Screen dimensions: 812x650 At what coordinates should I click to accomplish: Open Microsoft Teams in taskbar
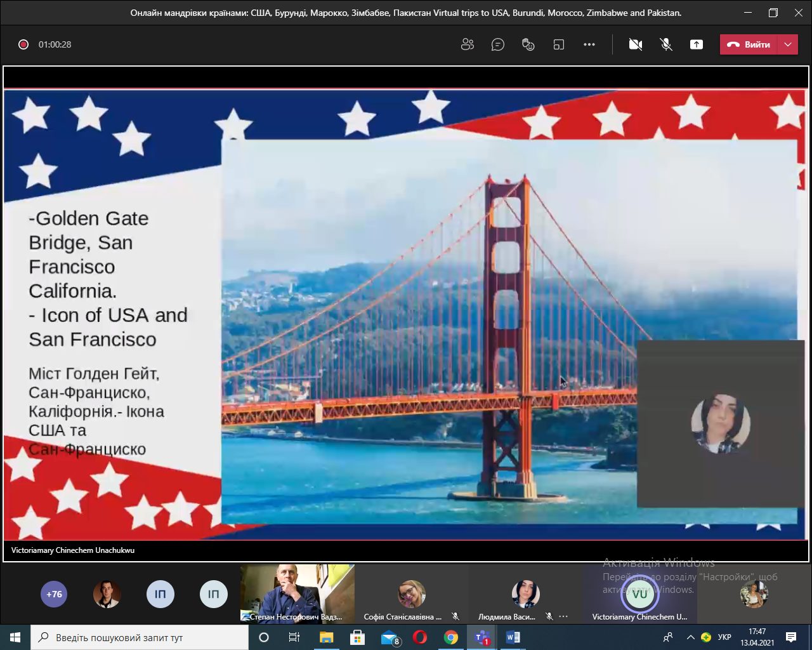(x=482, y=637)
